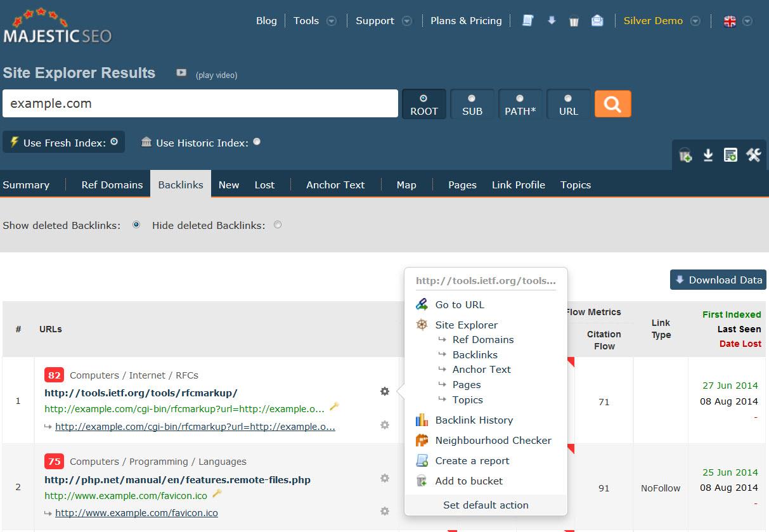
Task: Open the Lost tab
Action: [x=264, y=185]
